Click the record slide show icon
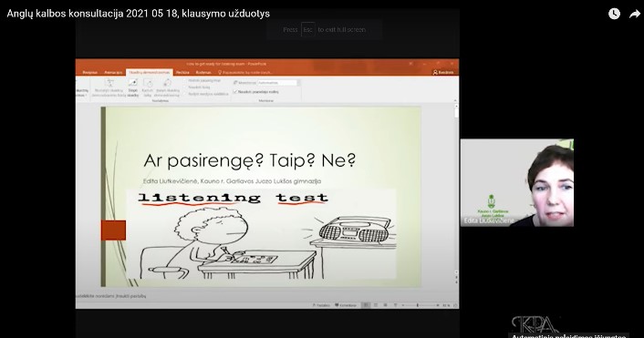Screen dimensions: 644x338 167,83
